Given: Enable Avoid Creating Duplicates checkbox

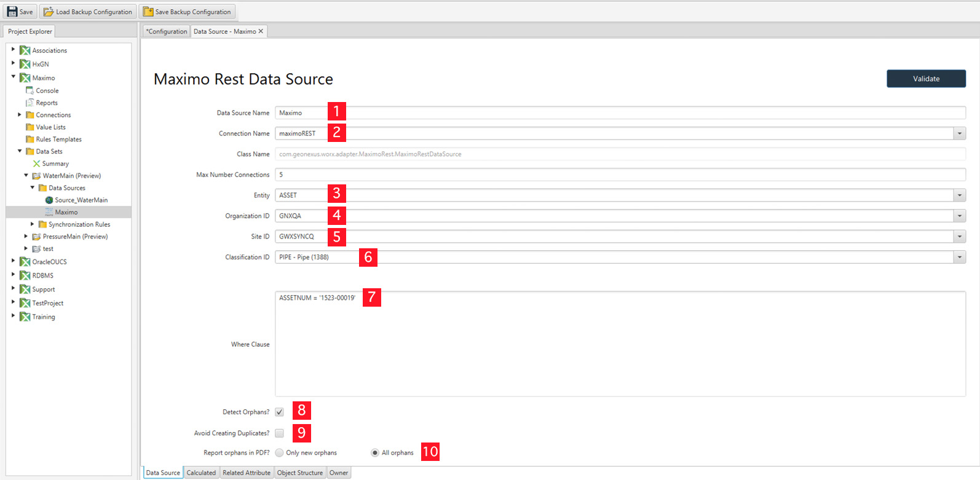Looking at the screenshot, I should coord(279,433).
